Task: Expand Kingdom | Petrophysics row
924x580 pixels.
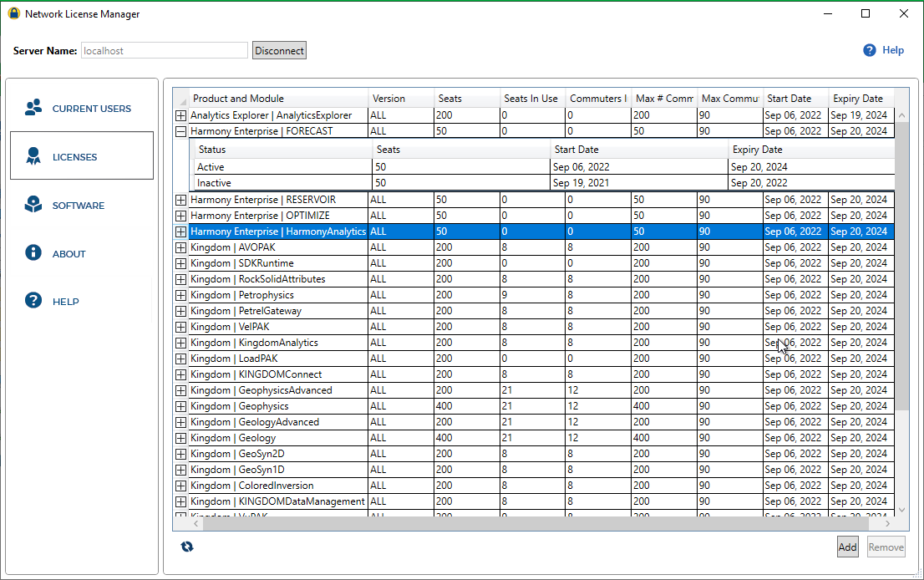Action: [181, 295]
